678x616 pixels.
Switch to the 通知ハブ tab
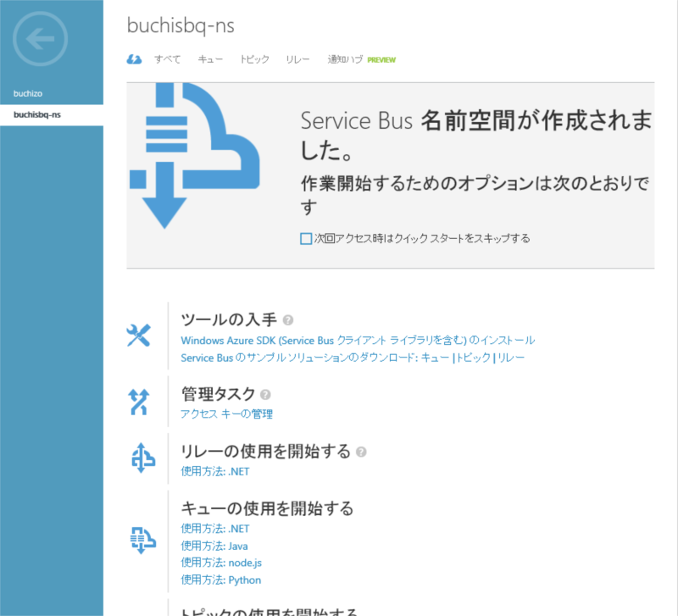(345, 59)
